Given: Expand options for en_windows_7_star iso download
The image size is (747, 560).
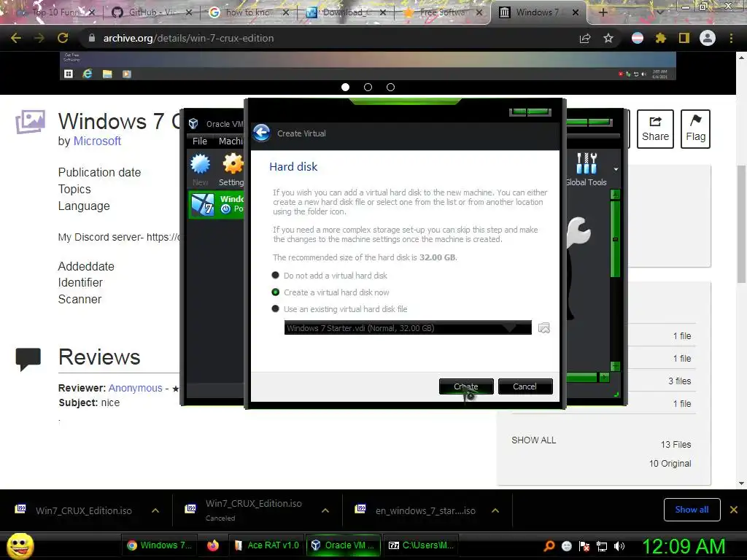Looking at the screenshot, I should click(495, 510).
